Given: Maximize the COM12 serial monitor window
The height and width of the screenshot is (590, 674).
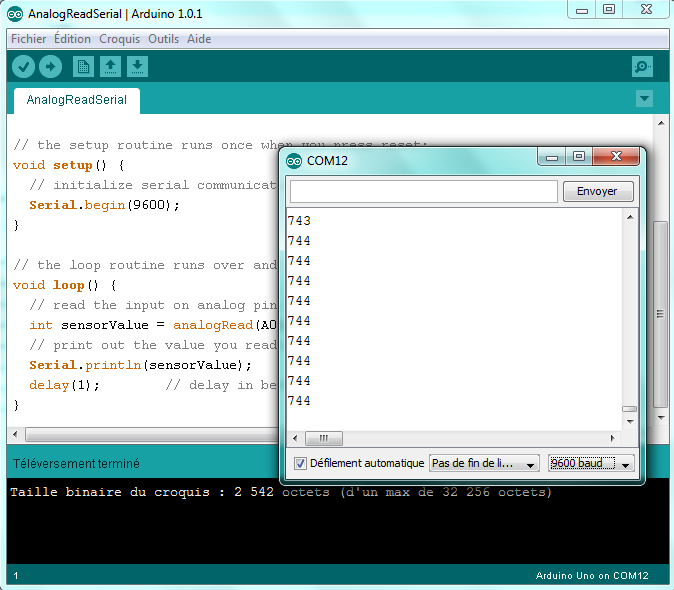Looking at the screenshot, I should [579, 157].
